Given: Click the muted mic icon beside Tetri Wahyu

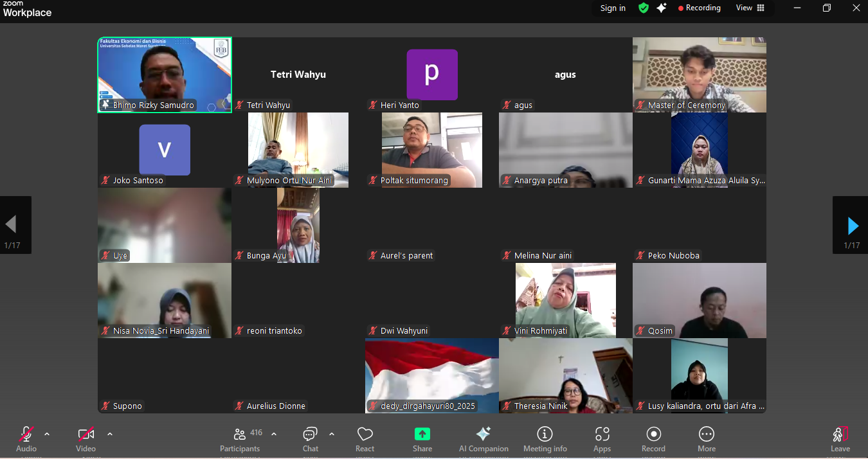Looking at the screenshot, I should 239,105.
